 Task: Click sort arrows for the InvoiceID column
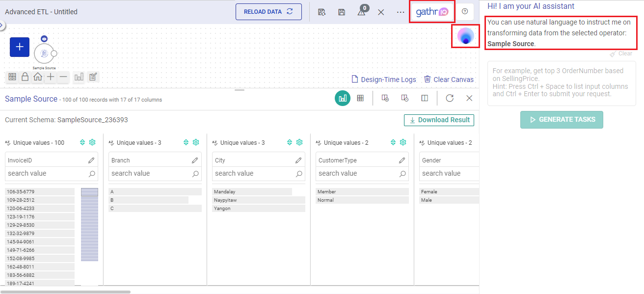pyautogui.click(x=82, y=142)
